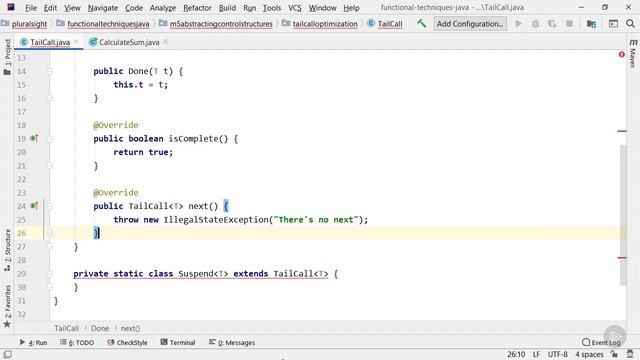This screenshot has width=640, height=360.
Task: Click the next() breadcrumb below editor
Action: coord(130,328)
